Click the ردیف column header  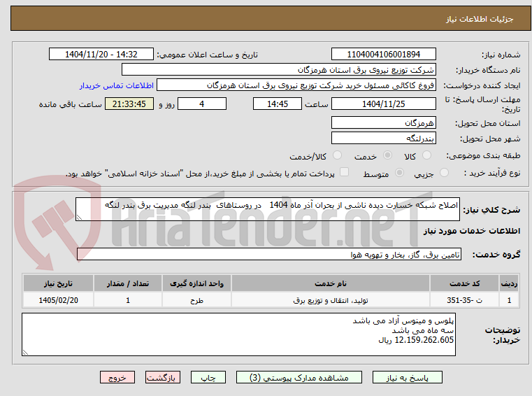point(509,283)
